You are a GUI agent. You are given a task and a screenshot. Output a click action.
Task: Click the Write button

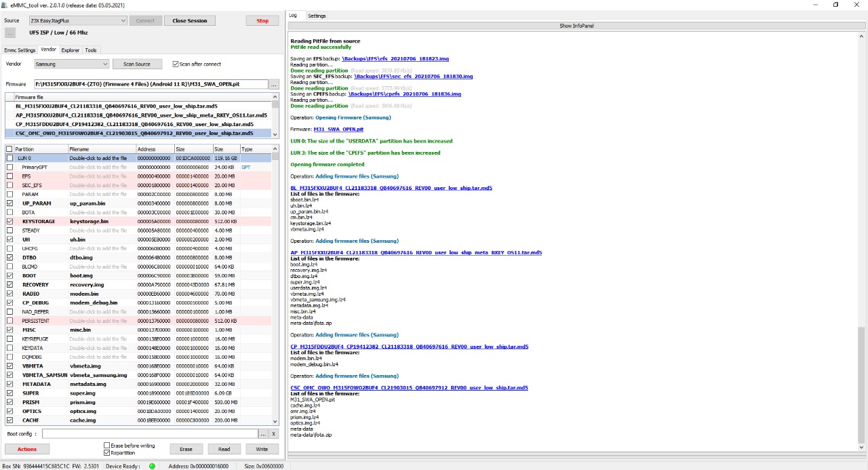coord(262,449)
